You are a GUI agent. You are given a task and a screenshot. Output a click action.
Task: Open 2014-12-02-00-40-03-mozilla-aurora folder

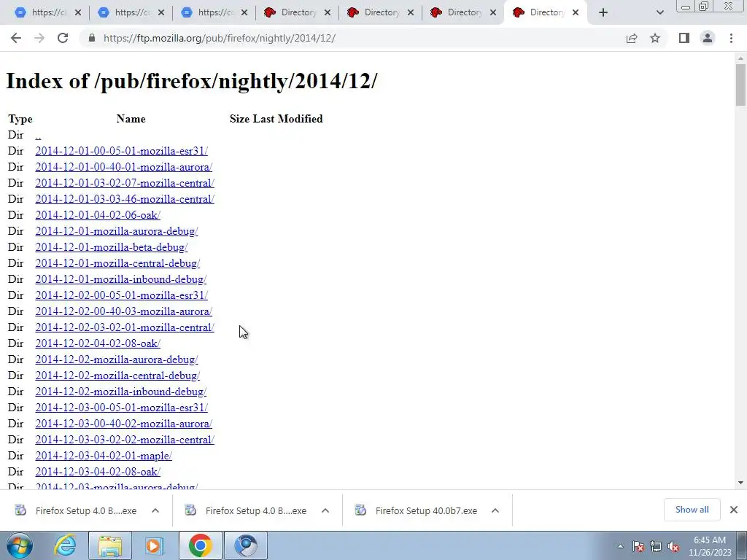coord(124,311)
